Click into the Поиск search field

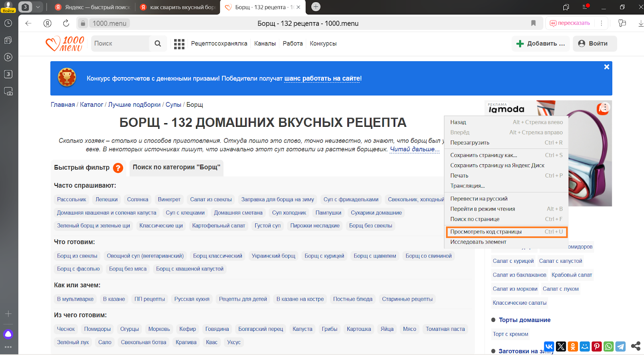click(x=120, y=43)
